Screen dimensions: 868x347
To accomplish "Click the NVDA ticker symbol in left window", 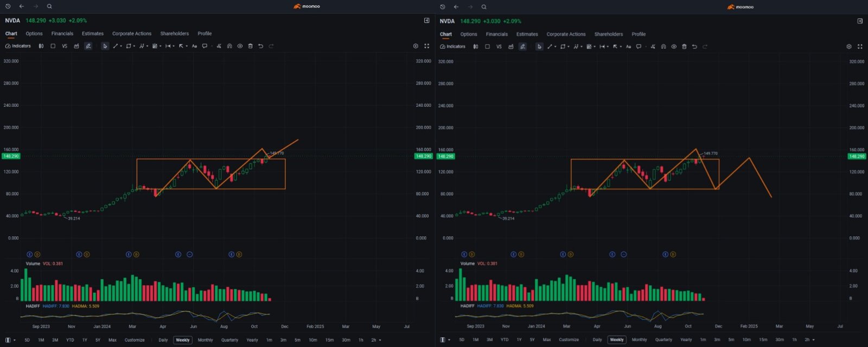I will pos(12,21).
